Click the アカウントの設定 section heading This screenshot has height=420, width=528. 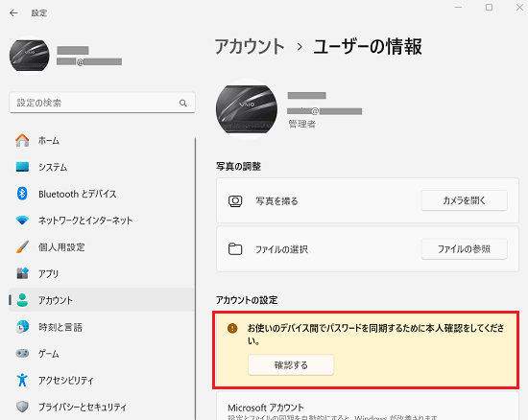[x=247, y=299]
